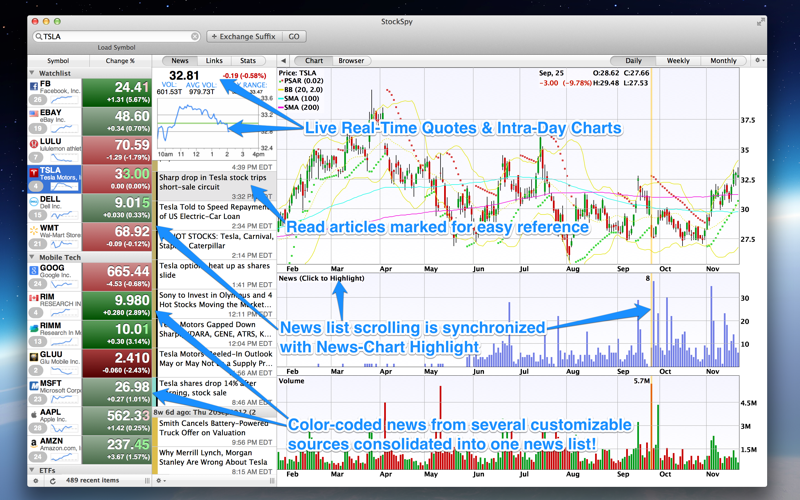Image resolution: width=800 pixels, height=500 pixels.
Task: Click the eBay flag icon in EBAY row
Action: click(x=34, y=114)
